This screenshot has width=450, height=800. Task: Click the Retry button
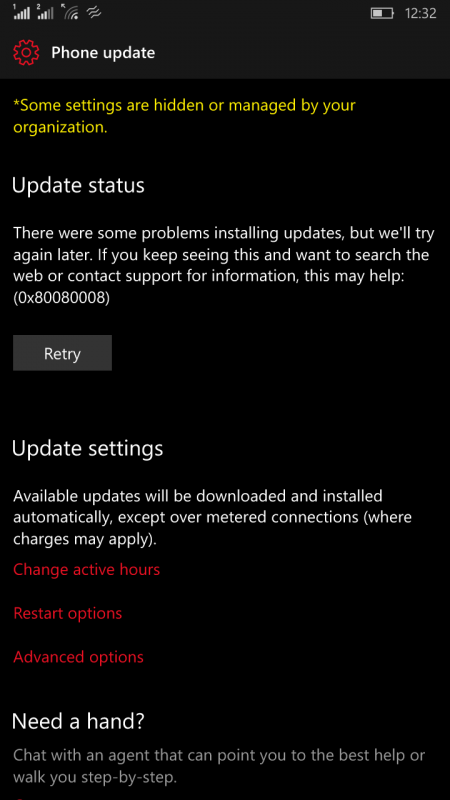point(62,353)
